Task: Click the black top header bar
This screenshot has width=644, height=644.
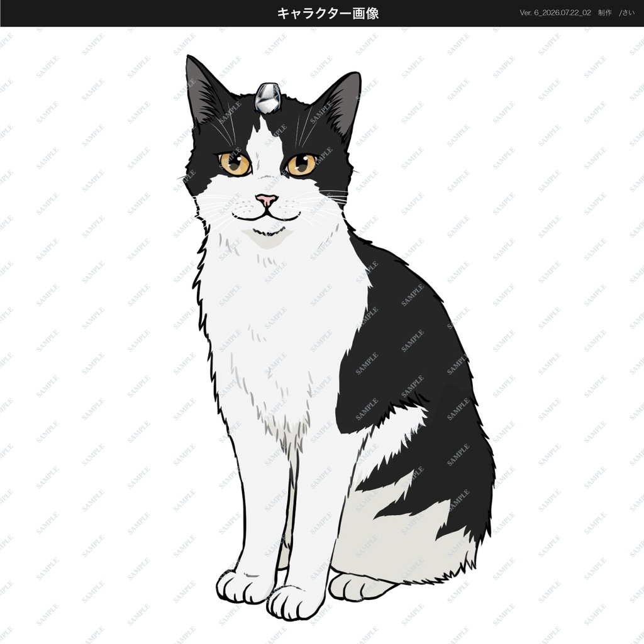Action: (x=322, y=13)
